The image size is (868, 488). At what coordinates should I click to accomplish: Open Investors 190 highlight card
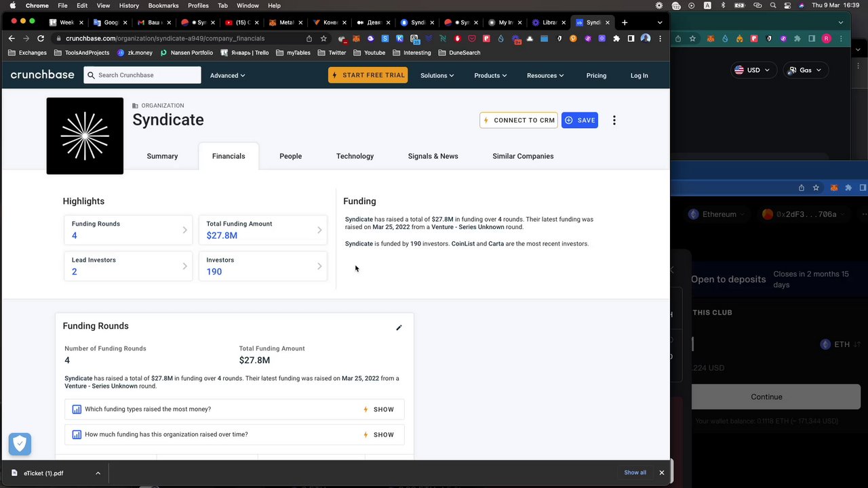(263, 266)
